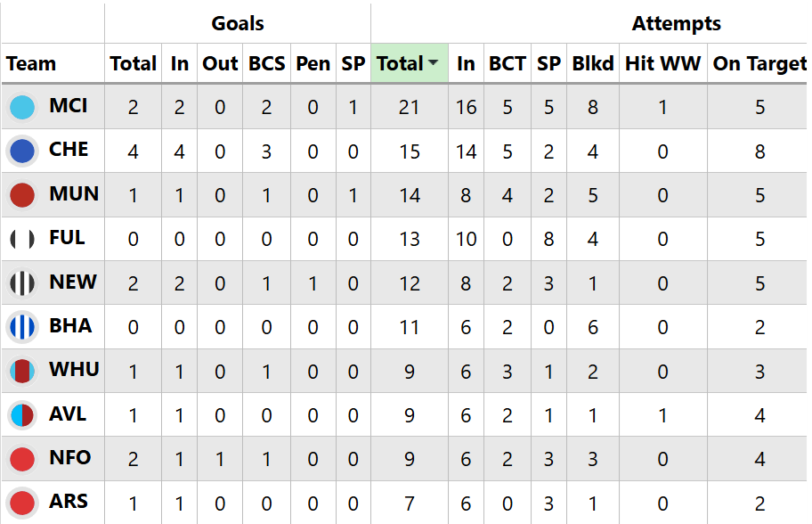
Task: Sort by On Target column header
Action: click(759, 63)
